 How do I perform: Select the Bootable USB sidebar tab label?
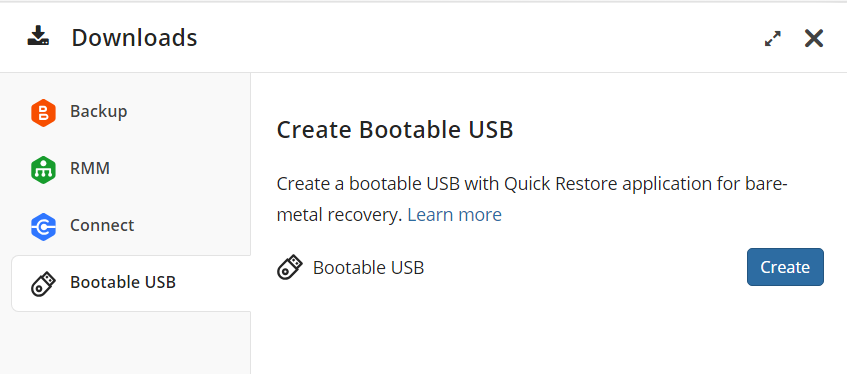(x=123, y=282)
